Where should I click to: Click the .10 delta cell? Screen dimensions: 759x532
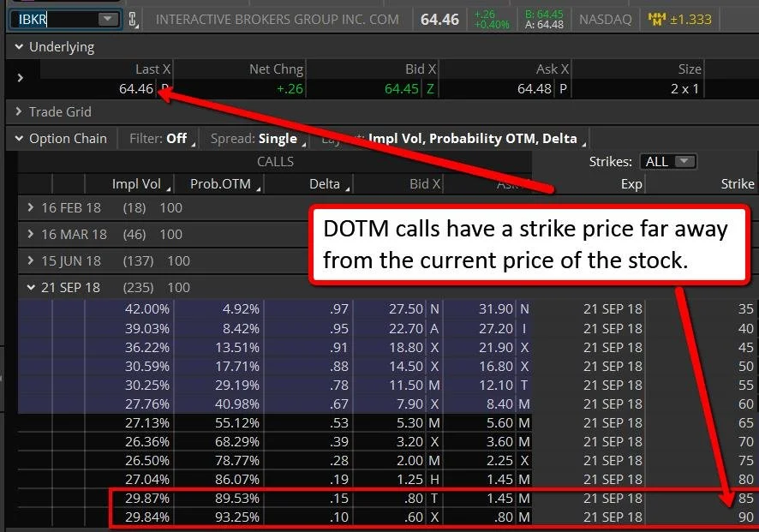[339, 517]
